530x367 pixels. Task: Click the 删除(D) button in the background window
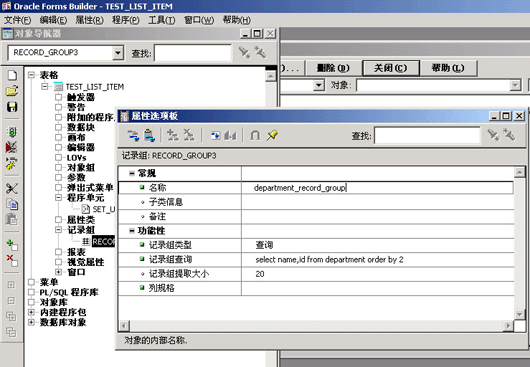[333, 68]
